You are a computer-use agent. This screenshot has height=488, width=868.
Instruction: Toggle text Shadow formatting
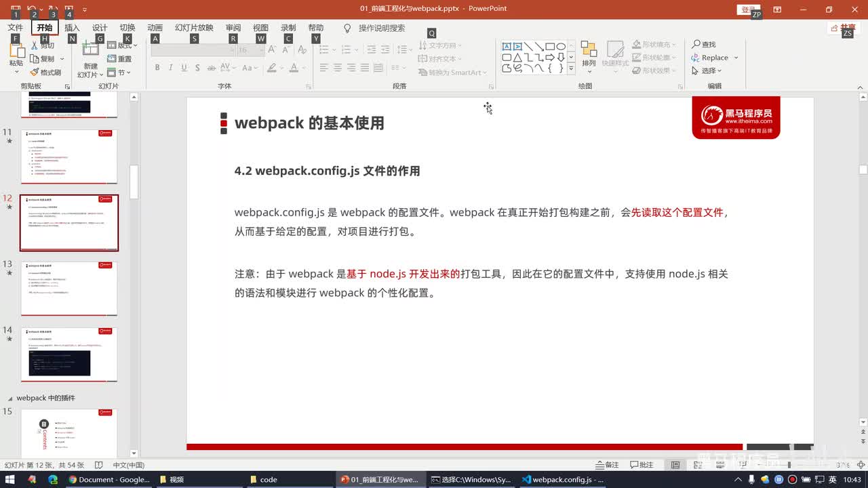pos(197,68)
